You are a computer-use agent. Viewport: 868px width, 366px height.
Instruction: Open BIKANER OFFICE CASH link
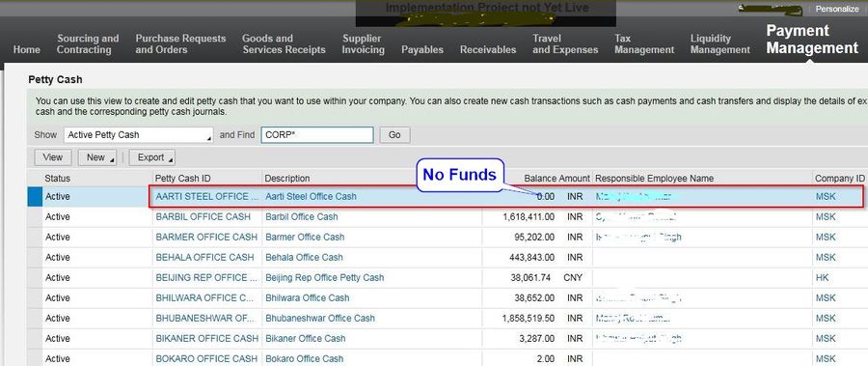206,338
